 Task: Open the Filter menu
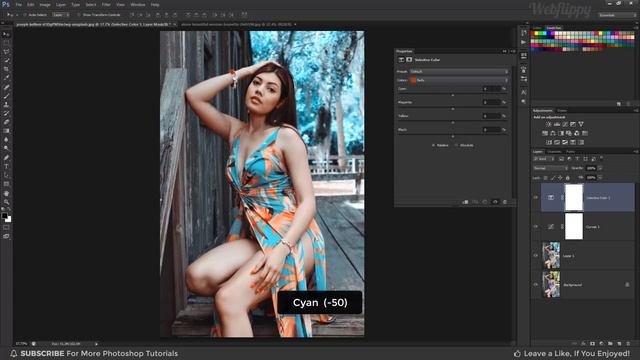(x=106, y=4)
